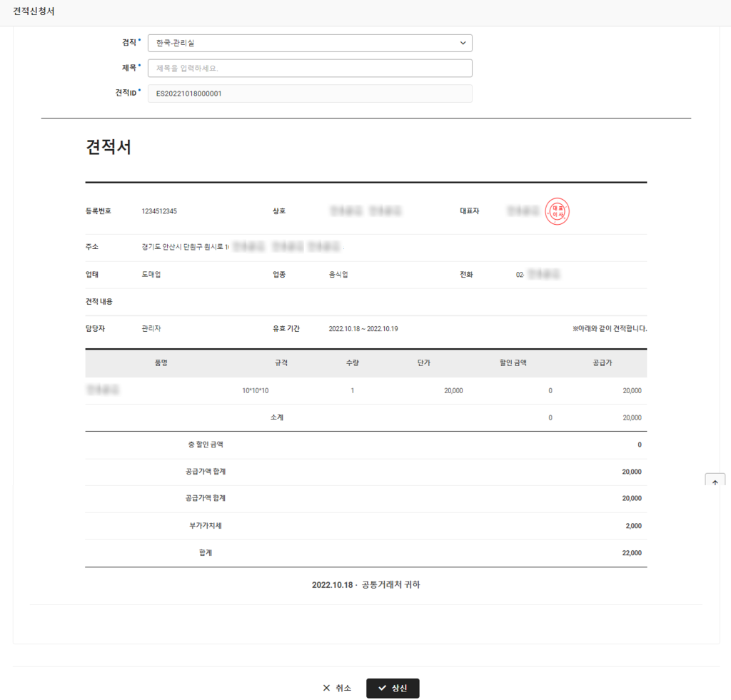731x700 pixels.
Task: Click the 견적ID field ES20221018000001
Action: [310, 93]
